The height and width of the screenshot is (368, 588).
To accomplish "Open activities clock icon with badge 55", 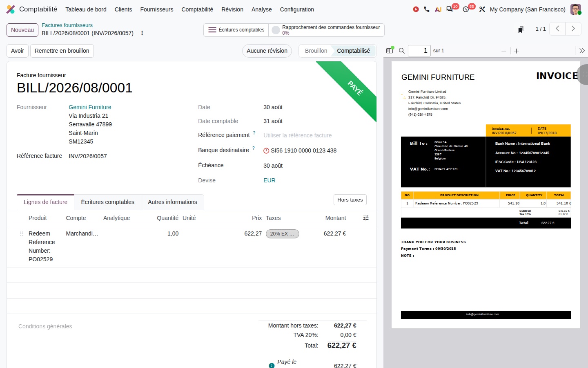I will point(466,9).
